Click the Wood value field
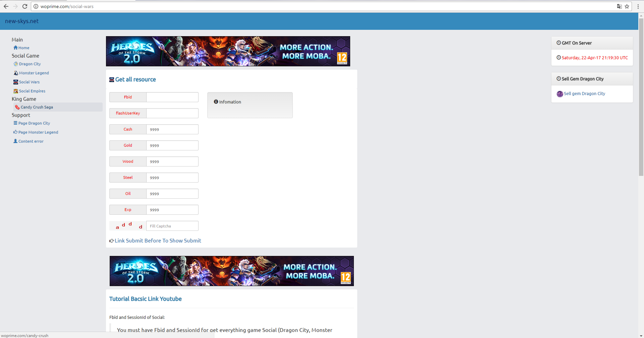Viewport: 644px width, 338px height. click(172, 161)
